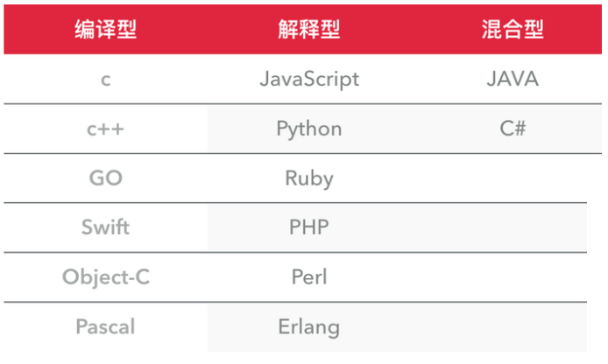Click the 编译型 column header
608x364 pixels.
[x=105, y=30]
